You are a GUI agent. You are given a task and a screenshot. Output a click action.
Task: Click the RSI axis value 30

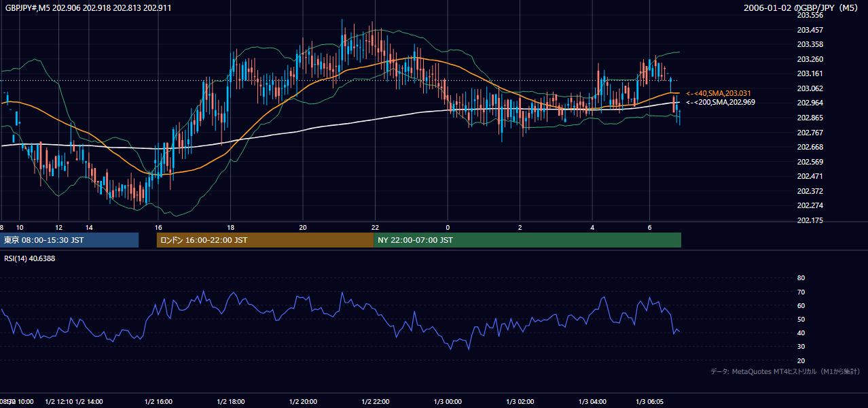(801, 347)
